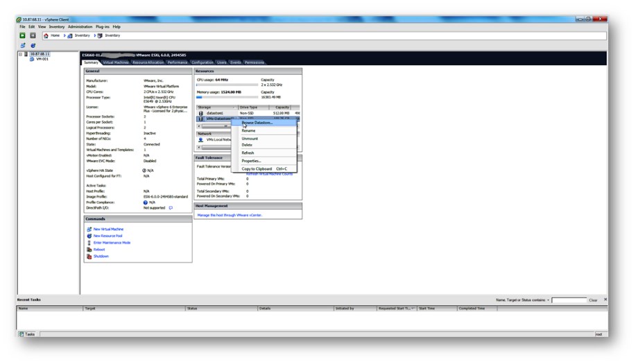
Task: Choose Browse Datastore from context menu
Action: pos(257,123)
